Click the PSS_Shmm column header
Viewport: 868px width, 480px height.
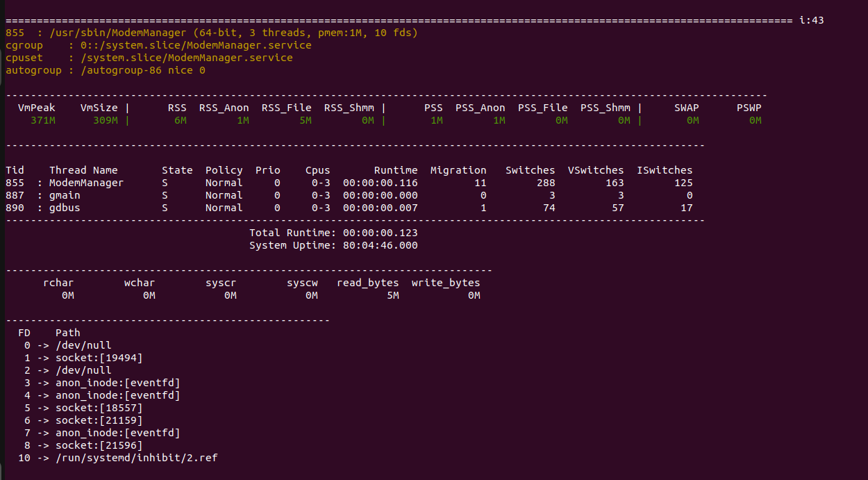tap(606, 108)
